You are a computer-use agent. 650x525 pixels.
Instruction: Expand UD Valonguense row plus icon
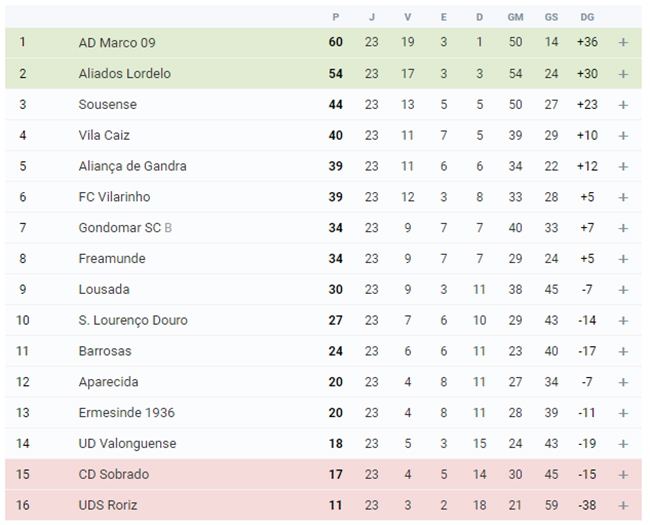coord(623,443)
